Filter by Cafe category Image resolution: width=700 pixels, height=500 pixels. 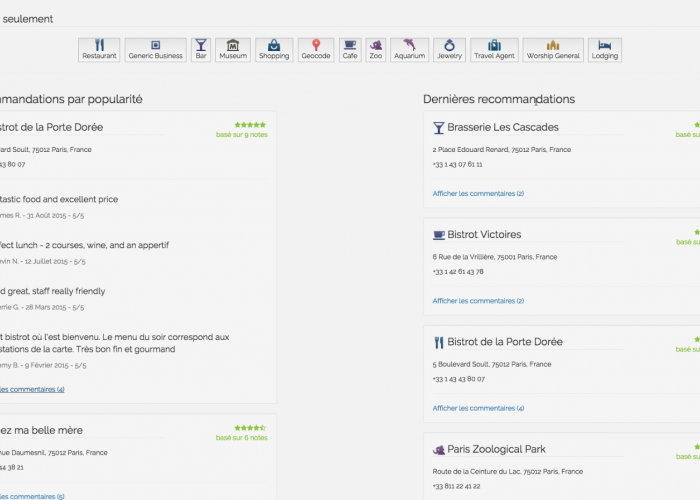click(x=350, y=50)
